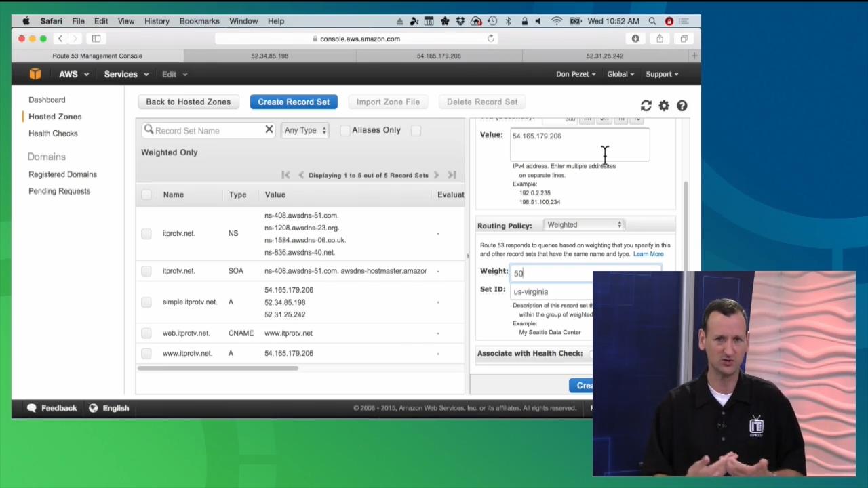Open settings gear in Route 53 console
This screenshot has width=868, height=488.
pos(664,106)
